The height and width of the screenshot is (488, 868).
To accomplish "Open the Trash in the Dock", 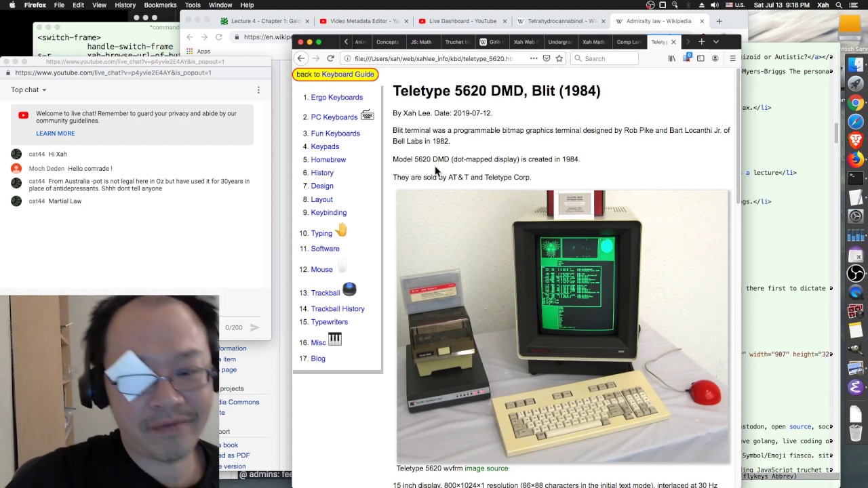I will coord(856,432).
